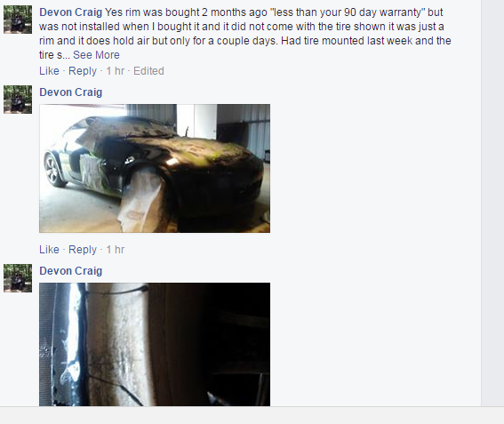Open the 1 hr timestamp on the Edited comment

tap(115, 71)
